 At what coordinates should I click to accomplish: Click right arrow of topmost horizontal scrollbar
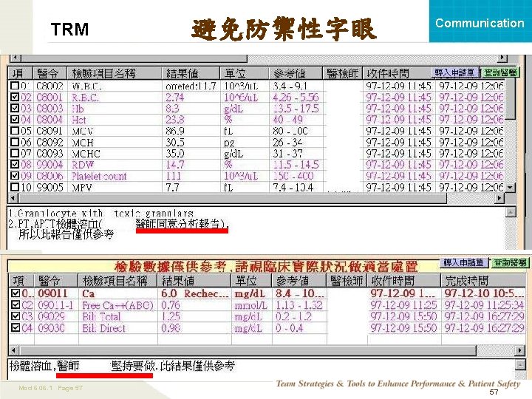[x=502, y=58]
